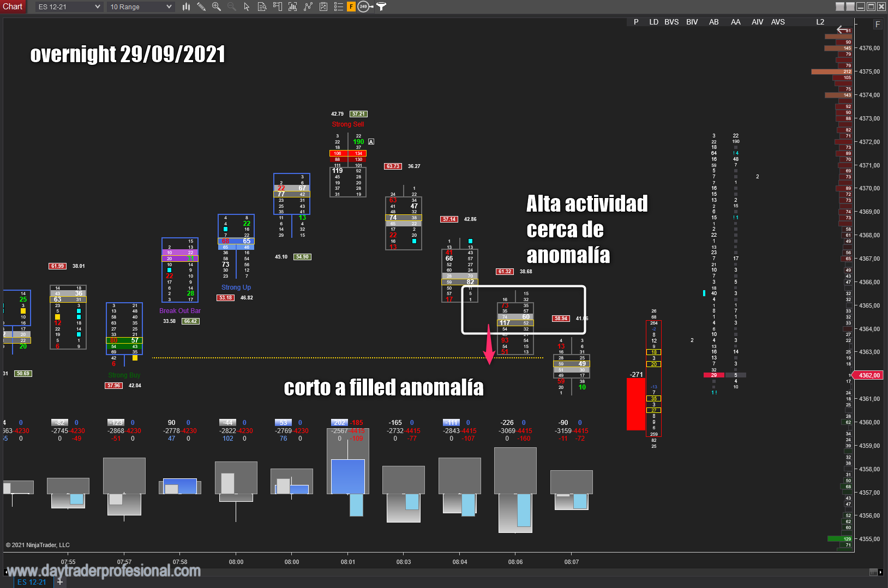
Task: Click the funnel filter icon
Action: coord(381,7)
